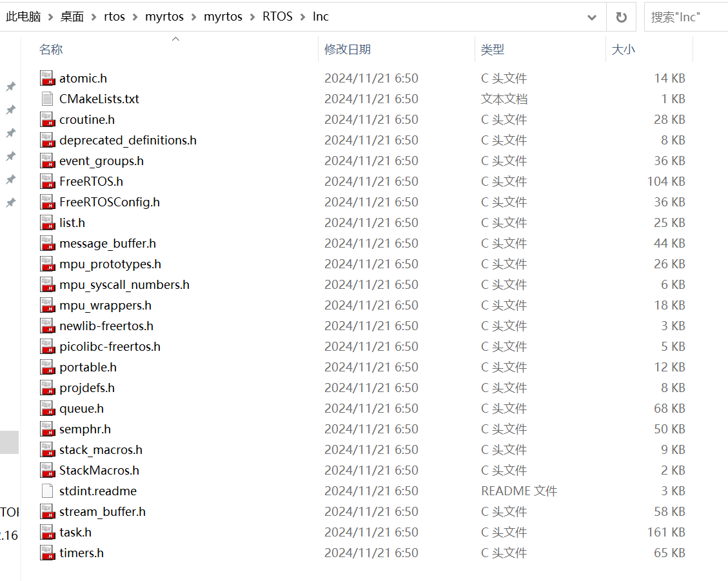Select the atomic.h file name
This screenshot has height=581, width=728.
pyautogui.click(x=83, y=79)
